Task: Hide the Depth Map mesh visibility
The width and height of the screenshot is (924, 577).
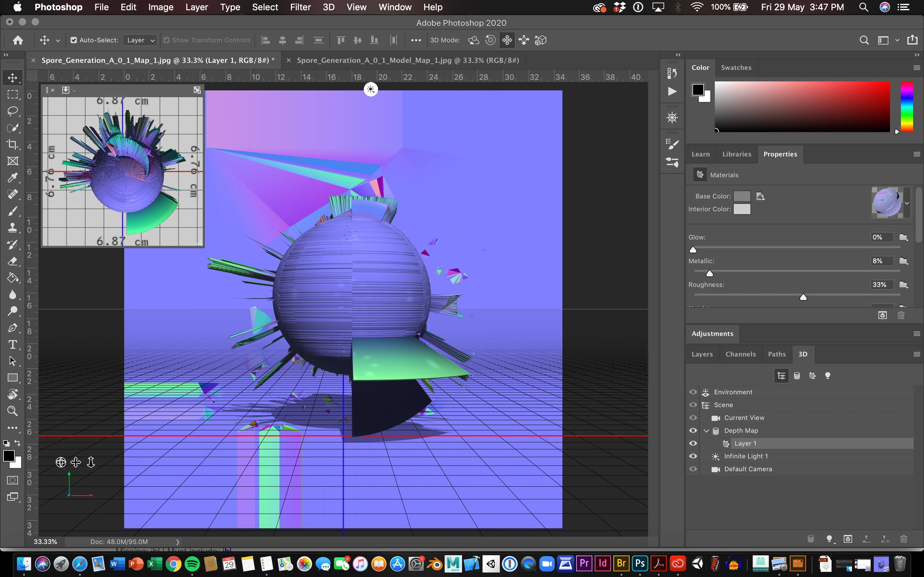Action: (693, 431)
